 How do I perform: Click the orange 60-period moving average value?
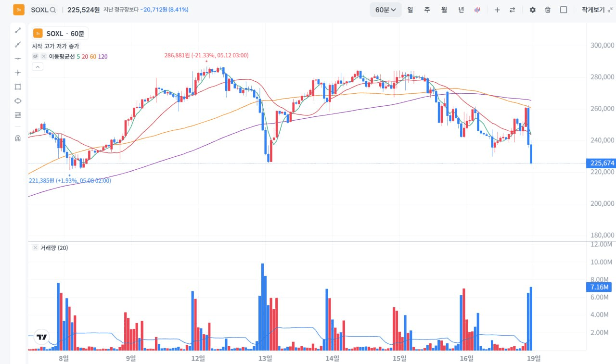point(93,56)
